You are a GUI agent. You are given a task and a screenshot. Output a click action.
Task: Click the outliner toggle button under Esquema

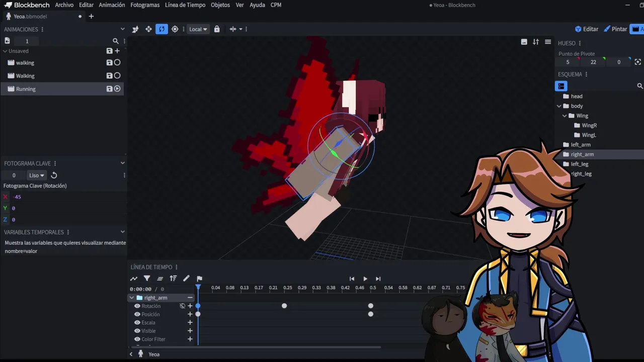561,86
